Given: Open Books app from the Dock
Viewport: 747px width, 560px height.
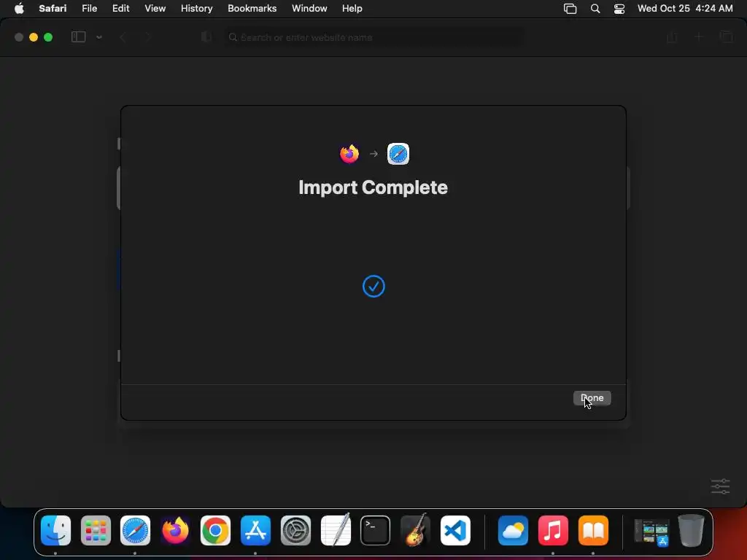Looking at the screenshot, I should tap(593, 530).
